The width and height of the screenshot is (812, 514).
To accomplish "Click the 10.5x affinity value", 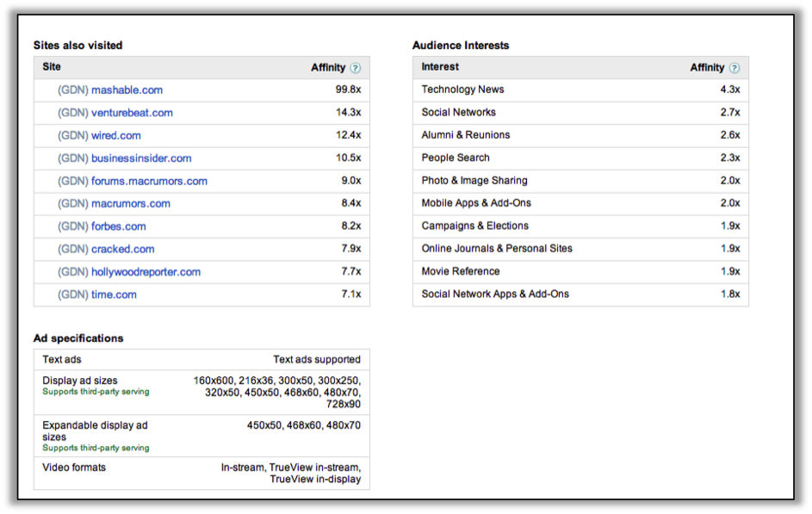I will 348,158.
